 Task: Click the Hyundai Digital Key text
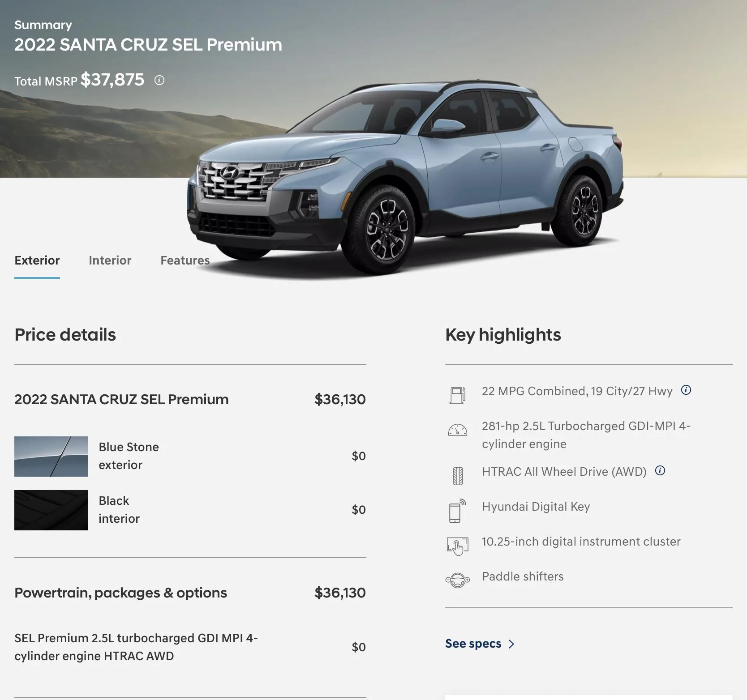[536, 507]
